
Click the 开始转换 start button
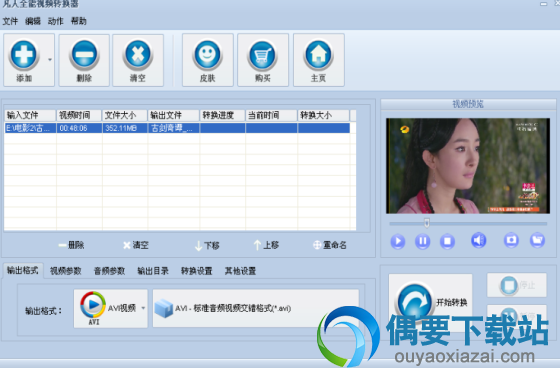pyautogui.click(x=430, y=302)
